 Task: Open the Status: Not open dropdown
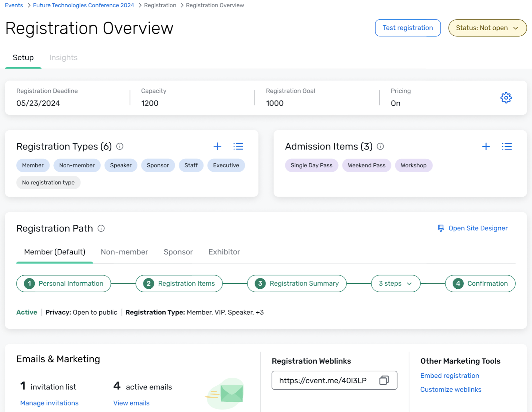coord(487,28)
